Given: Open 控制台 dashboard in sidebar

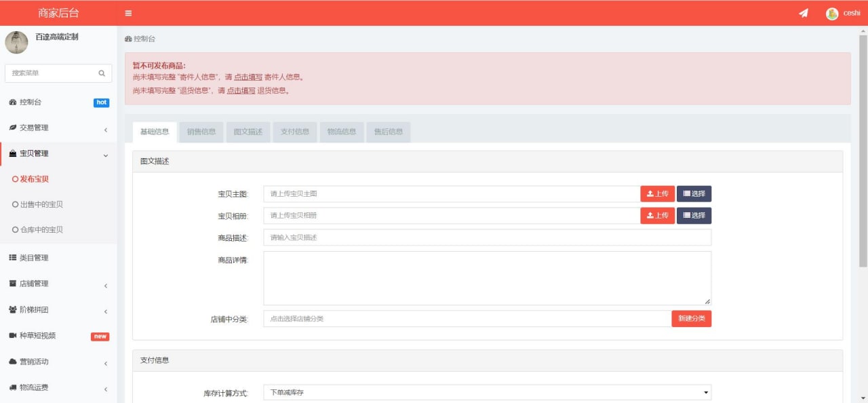Looking at the screenshot, I should click(x=31, y=102).
